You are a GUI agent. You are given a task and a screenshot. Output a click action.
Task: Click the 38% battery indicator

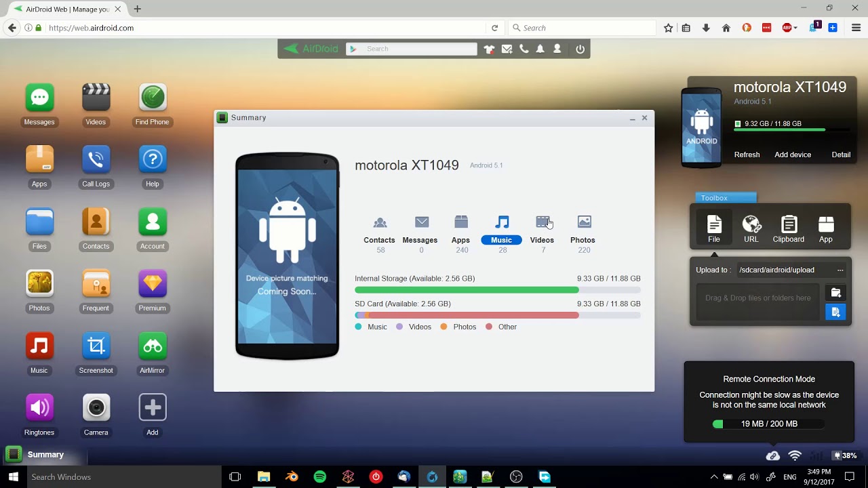[845, 455]
